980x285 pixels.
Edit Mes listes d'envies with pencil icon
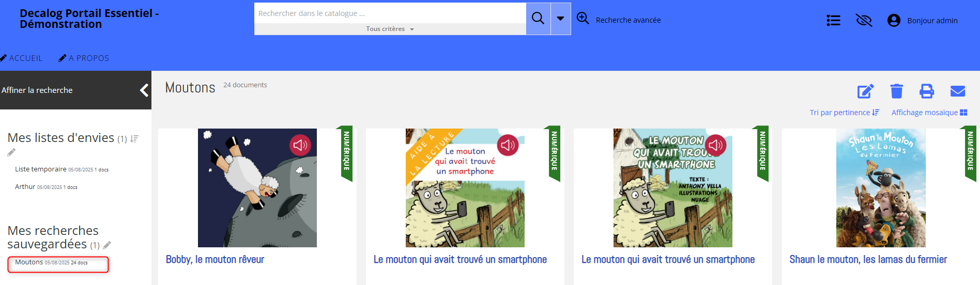pyautogui.click(x=11, y=152)
